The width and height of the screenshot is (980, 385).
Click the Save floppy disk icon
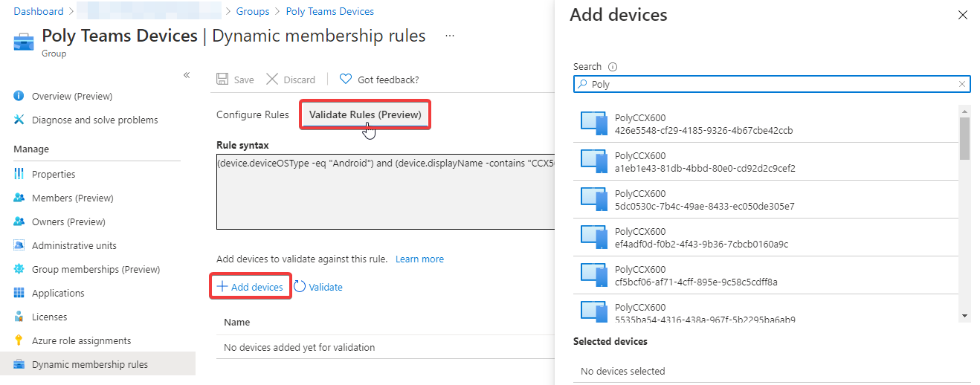(x=222, y=80)
